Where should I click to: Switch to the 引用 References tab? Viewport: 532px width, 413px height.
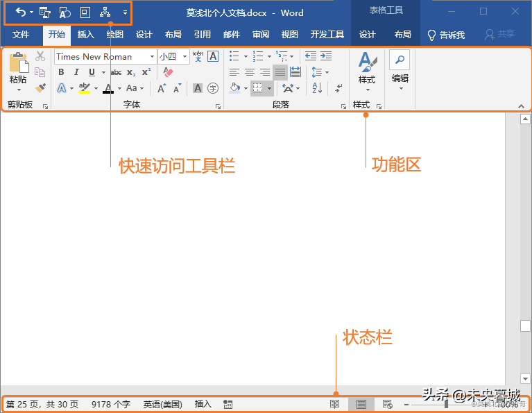203,35
